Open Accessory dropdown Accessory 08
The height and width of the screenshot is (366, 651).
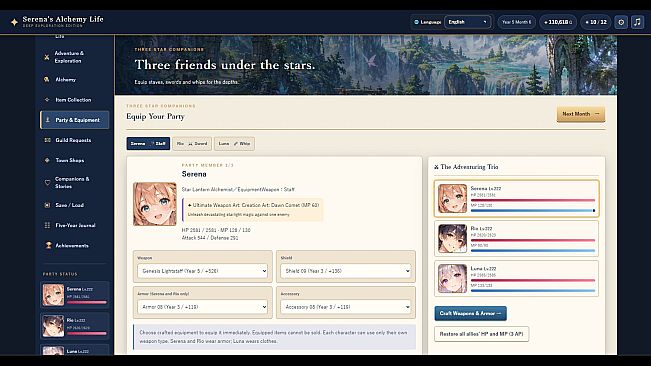coord(346,307)
